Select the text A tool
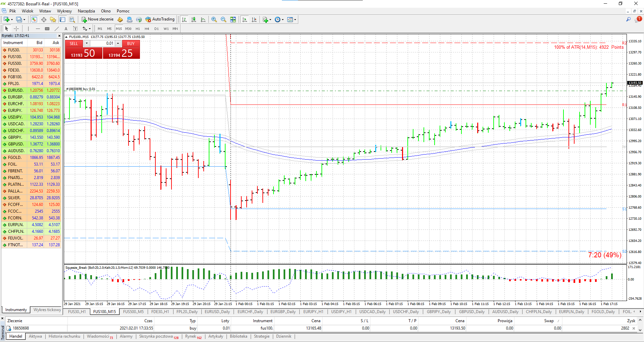This screenshot has height=342, width=644. (66, 29)
